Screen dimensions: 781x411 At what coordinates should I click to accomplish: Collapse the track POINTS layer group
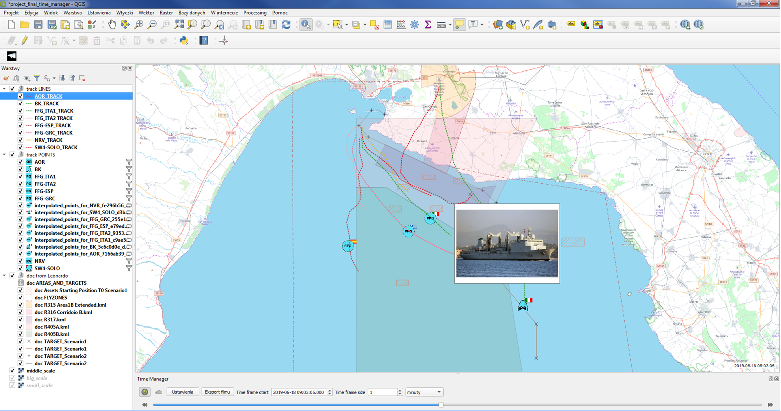click(4, 154)
